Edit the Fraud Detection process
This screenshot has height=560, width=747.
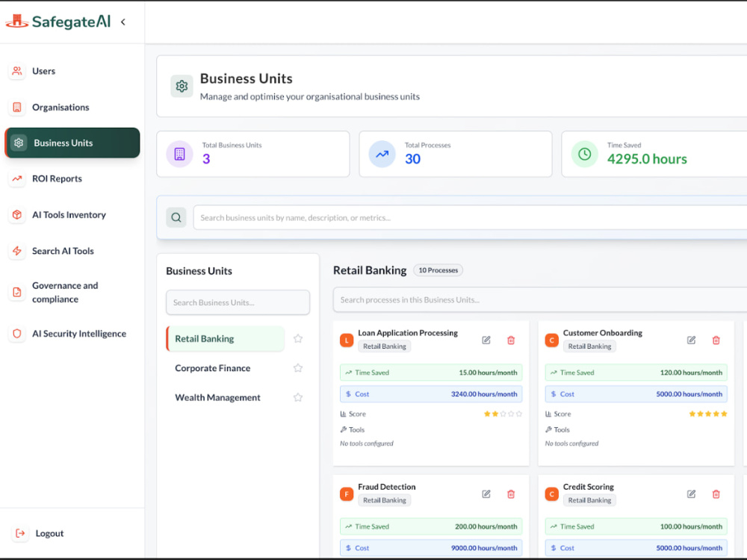(x=486, y=494)
